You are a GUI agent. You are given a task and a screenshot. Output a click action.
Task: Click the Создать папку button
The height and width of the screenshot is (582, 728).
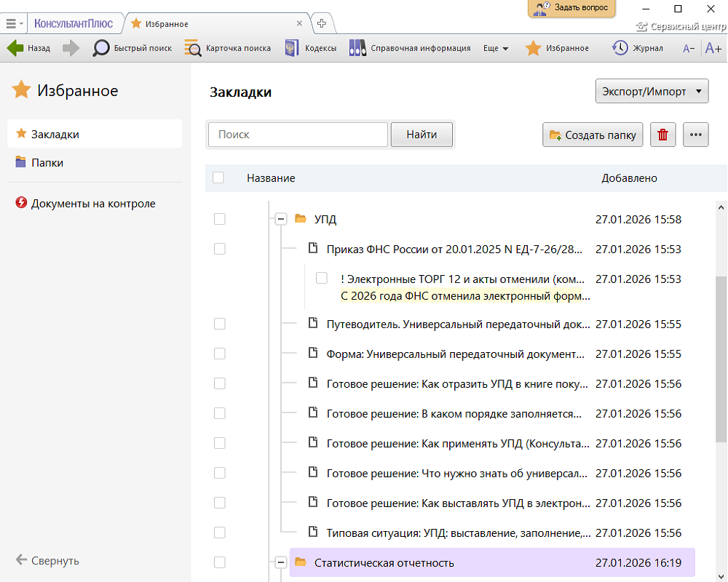(593, 135)
